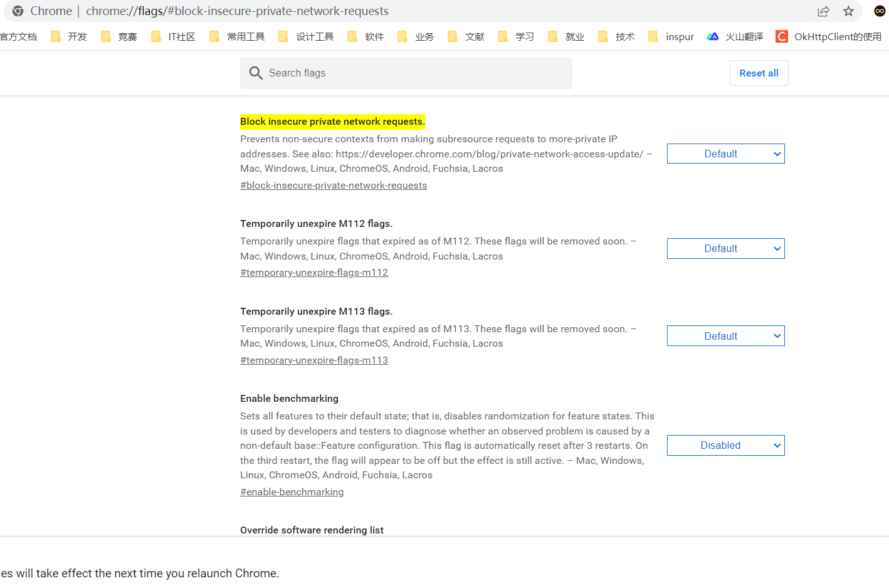
Task: Open 火山翻译 bookmark
Action: (x=735, y=36)
